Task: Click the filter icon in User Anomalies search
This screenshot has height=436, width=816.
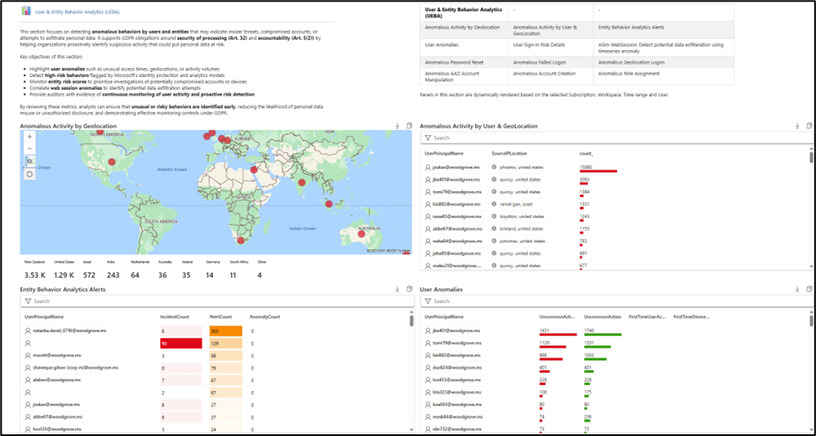Action: (428, 301)
